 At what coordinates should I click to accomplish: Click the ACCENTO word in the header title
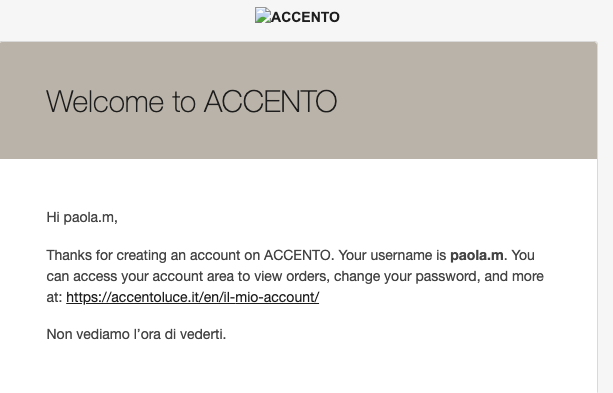[x=271, y=101]
